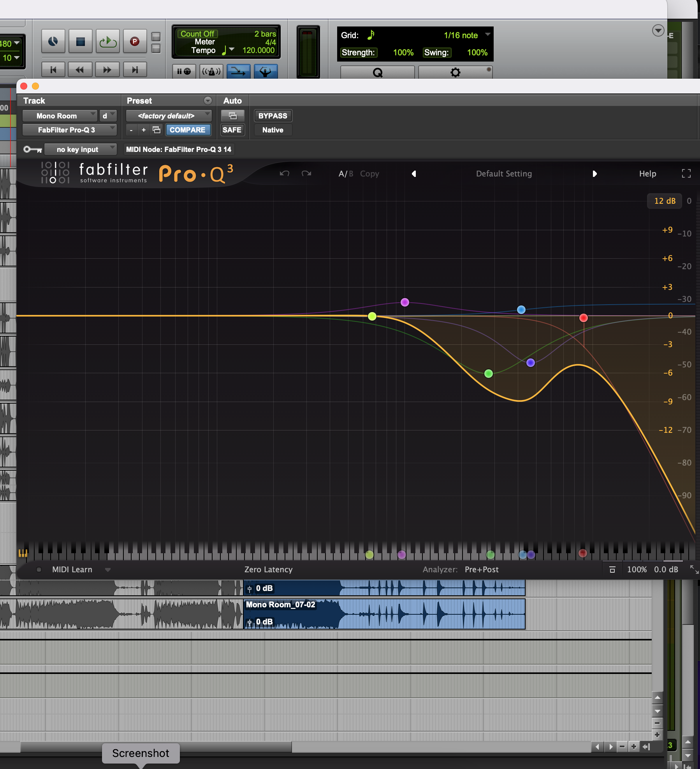
Task: Toggle plugin BYPASS button
Action: (273, 116)
